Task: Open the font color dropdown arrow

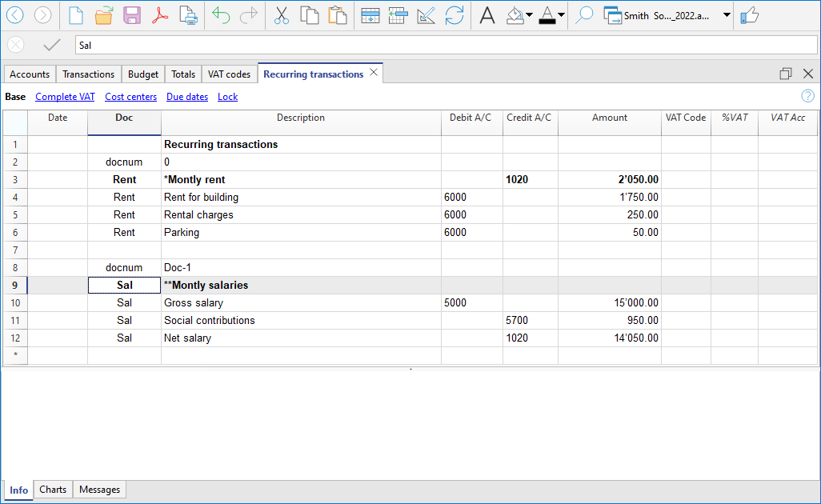Action: (x=561, y=15)
